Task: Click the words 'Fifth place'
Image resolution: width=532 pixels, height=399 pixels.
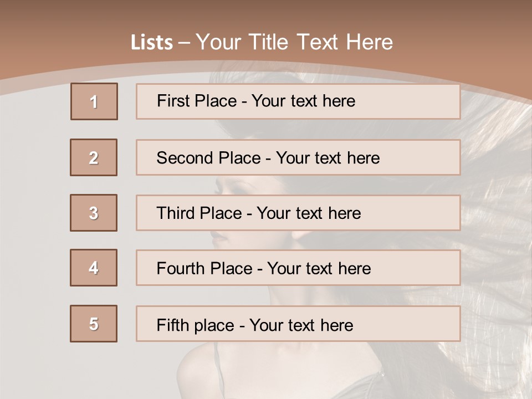Action: 196,325
